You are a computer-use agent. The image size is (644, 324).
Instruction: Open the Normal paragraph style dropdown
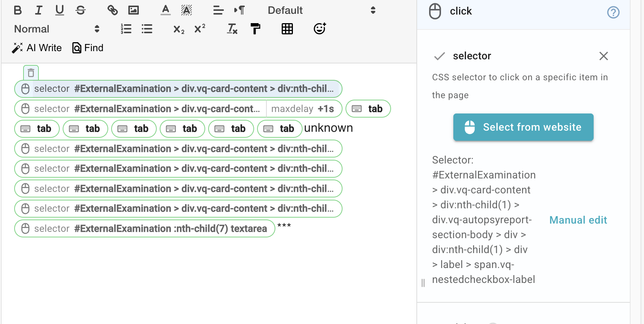[57, 29]
